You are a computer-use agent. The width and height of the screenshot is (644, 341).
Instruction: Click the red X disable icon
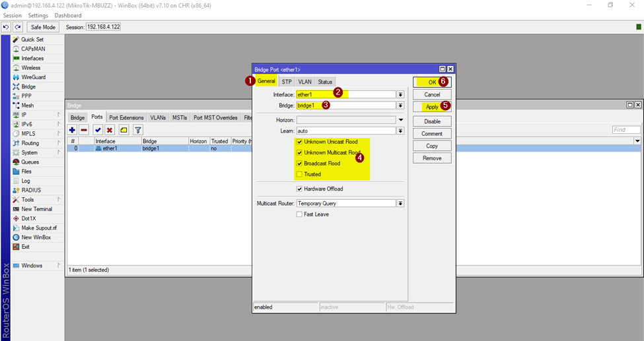point(109,130)
